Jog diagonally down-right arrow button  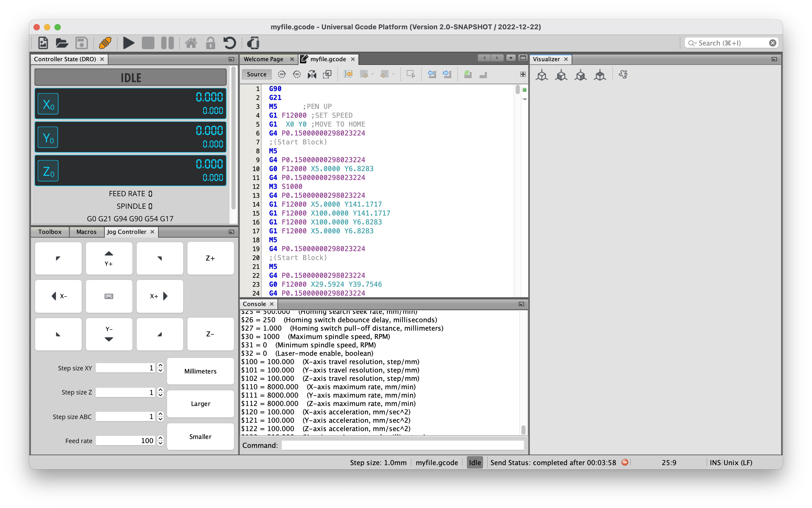(160, 334)
